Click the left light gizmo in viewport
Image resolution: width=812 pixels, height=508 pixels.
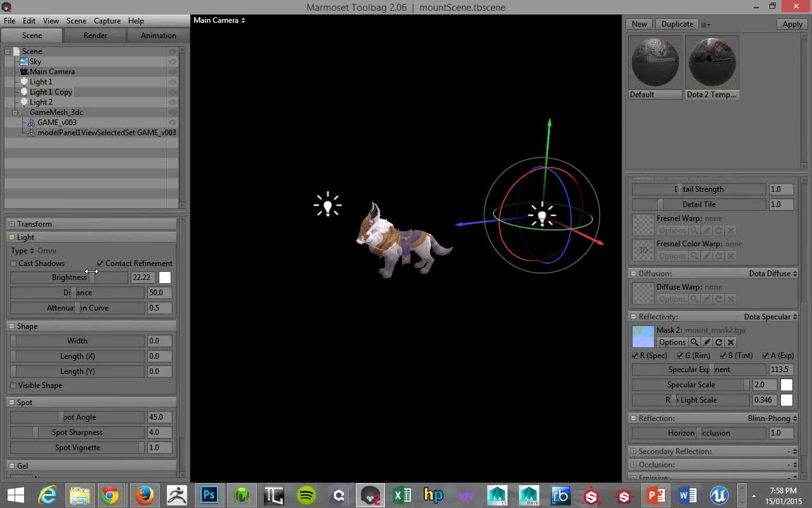tap(327, 205)
